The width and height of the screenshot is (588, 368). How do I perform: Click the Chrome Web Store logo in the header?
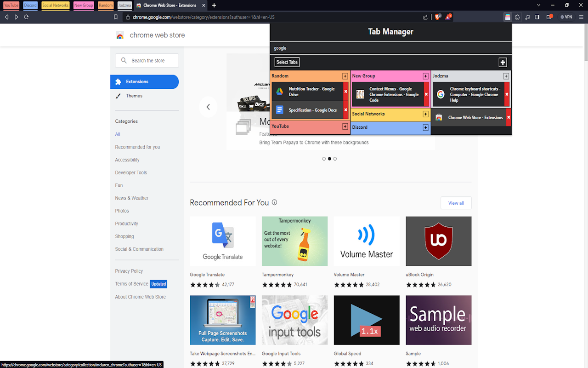pos(120,35)
